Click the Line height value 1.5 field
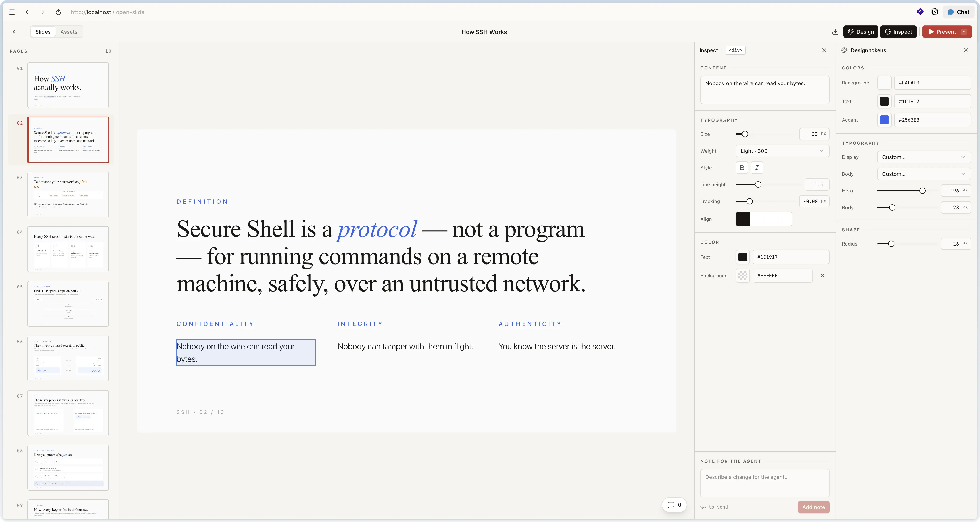980x522 pixels. 817,184
